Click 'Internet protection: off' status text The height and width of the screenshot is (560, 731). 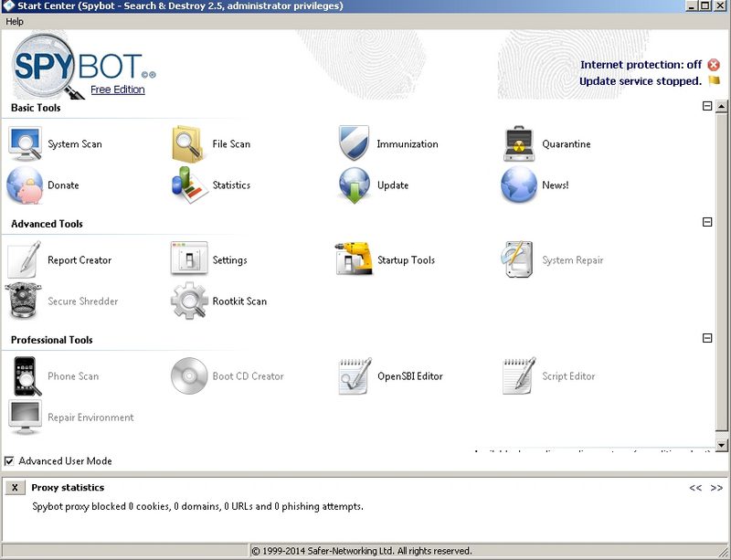pos(641,65)
